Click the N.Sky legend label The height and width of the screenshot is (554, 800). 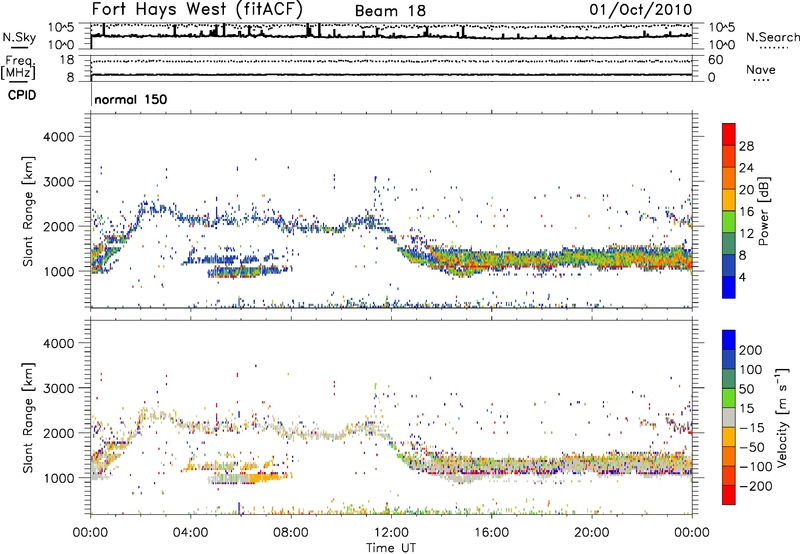coord(19,37)
